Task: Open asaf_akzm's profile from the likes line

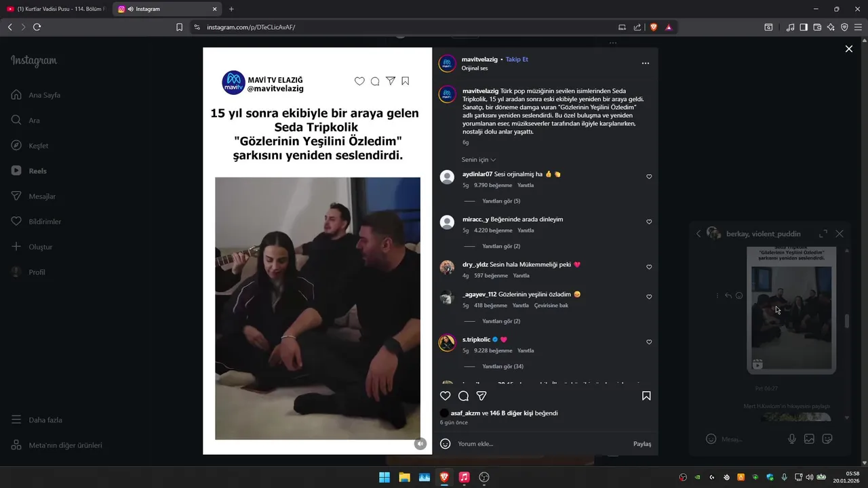Action: click(465, 413)
